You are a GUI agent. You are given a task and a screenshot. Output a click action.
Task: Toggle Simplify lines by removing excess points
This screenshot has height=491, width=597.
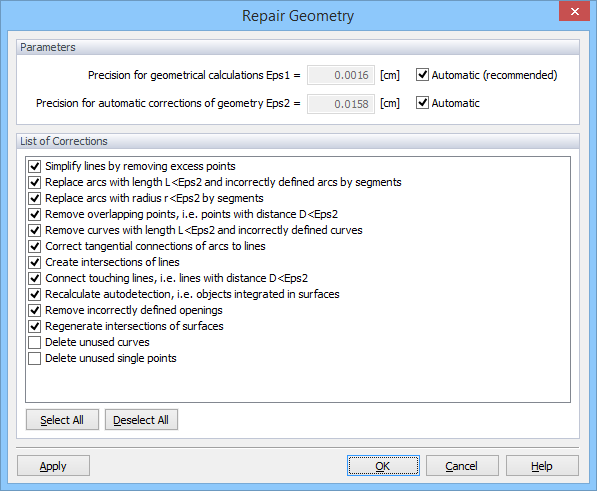click(x=35, y=166)
